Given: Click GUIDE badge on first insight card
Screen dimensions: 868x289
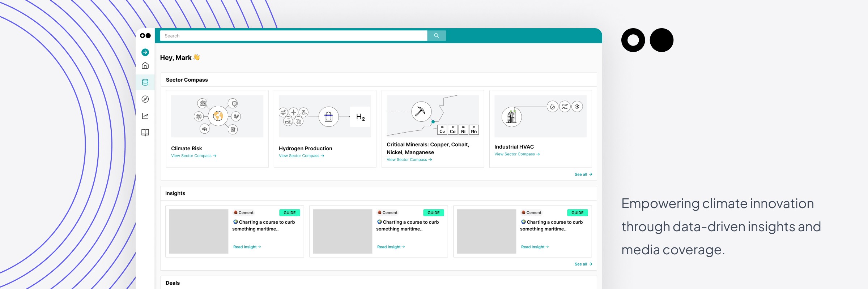Looking at the screenshot, I should (x=290, y=213).
